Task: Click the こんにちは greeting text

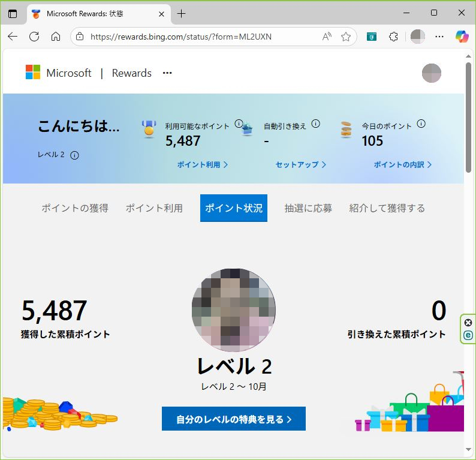Action: [x=79, y=126]
